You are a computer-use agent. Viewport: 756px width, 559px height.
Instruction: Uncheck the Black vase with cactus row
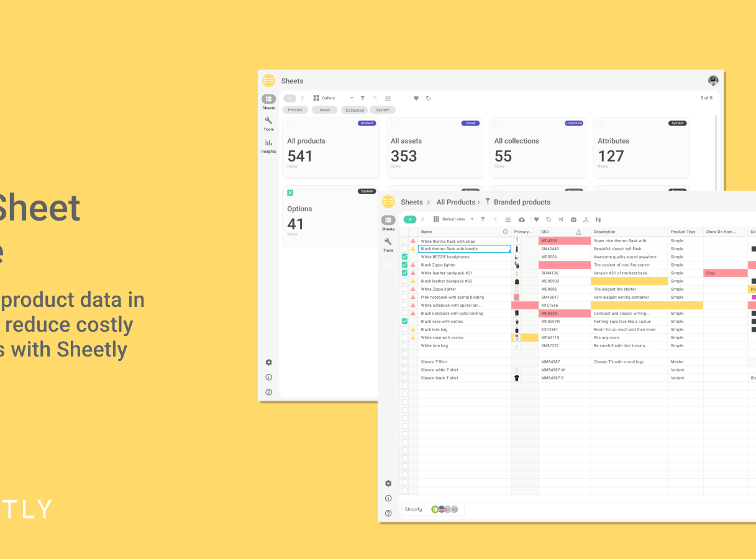[x=405, y=321]
